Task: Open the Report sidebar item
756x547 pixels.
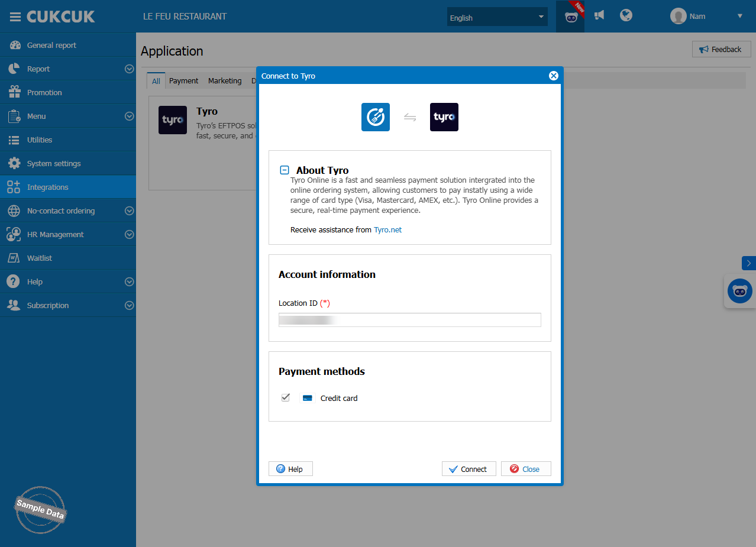Action: click(x=68, y=69)
